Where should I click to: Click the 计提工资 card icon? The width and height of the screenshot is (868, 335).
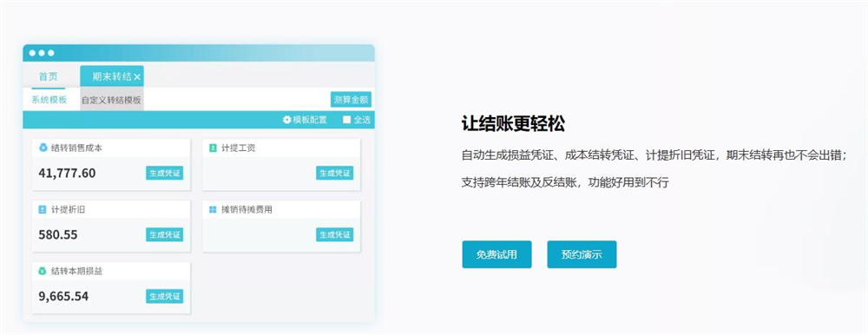(214, 148)
